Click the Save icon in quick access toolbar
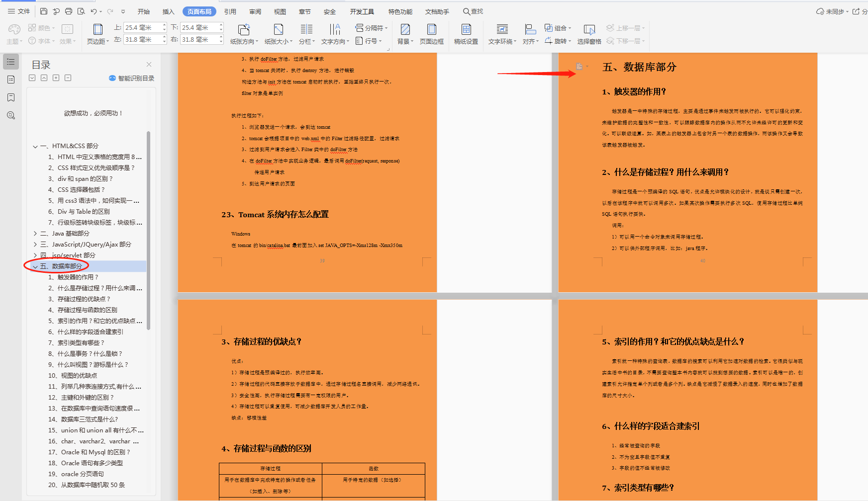 (x=44, y=11)
